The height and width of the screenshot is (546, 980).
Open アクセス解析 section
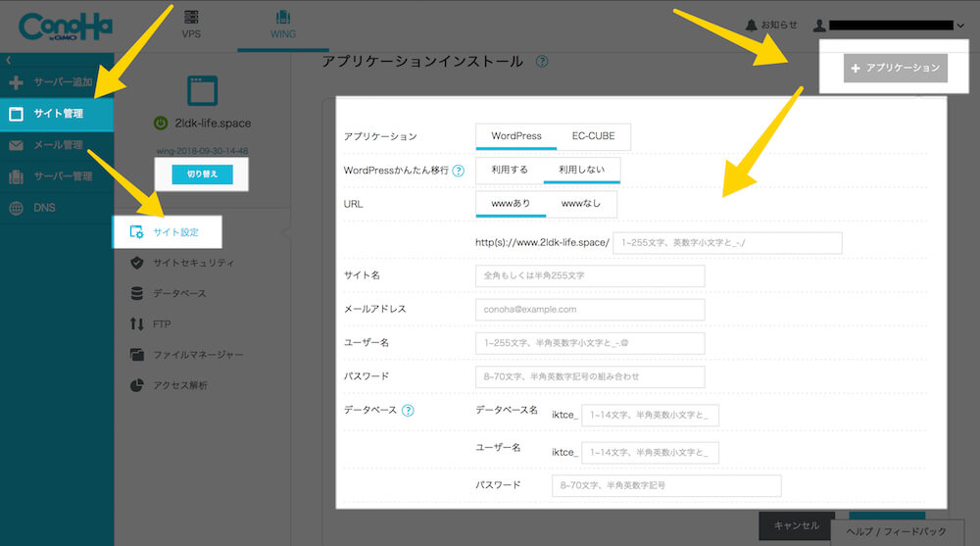[169, 385]
